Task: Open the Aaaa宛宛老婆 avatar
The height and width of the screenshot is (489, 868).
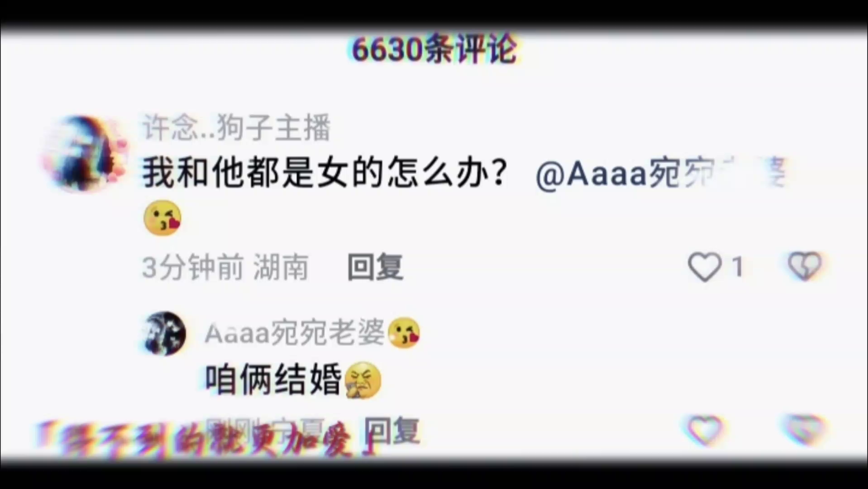Action: [164, 334]
